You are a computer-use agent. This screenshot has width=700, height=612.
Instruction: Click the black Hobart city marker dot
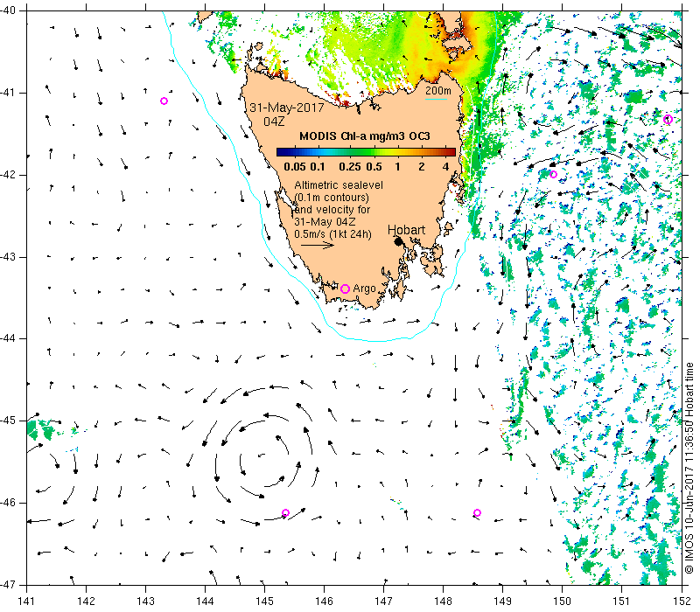point(398,242)
